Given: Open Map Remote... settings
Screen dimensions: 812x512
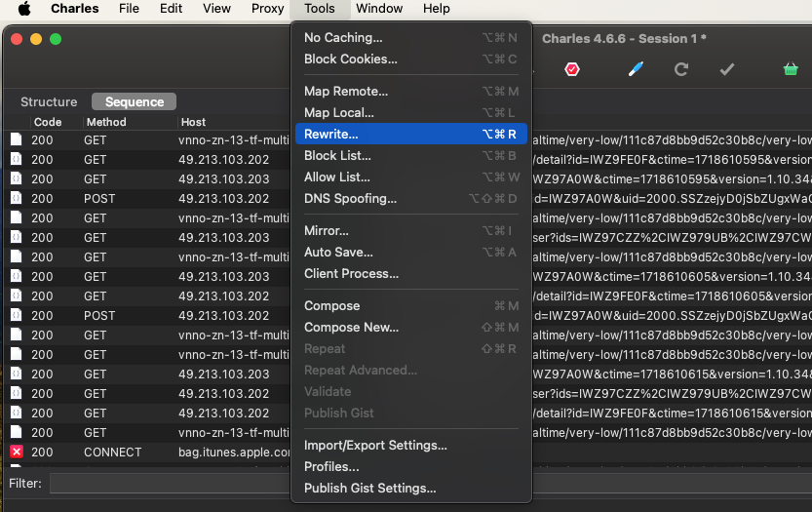Looking at the screenshot, I should [346, 91].
